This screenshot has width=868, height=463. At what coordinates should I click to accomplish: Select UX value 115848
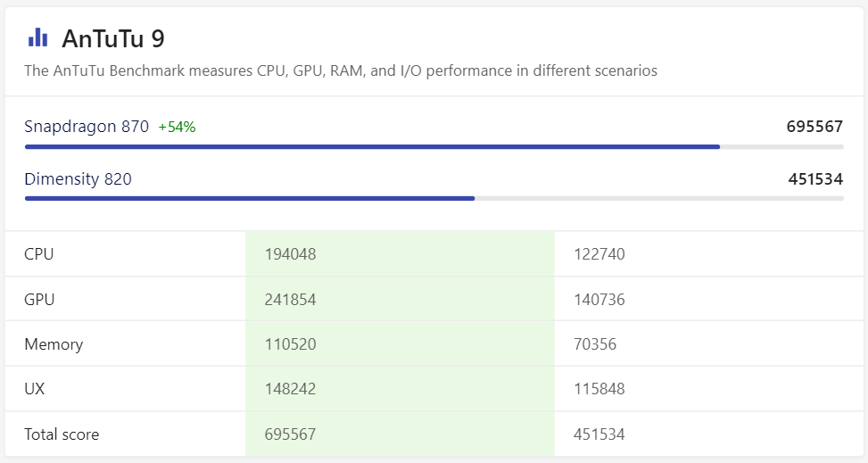click(599, 389)
